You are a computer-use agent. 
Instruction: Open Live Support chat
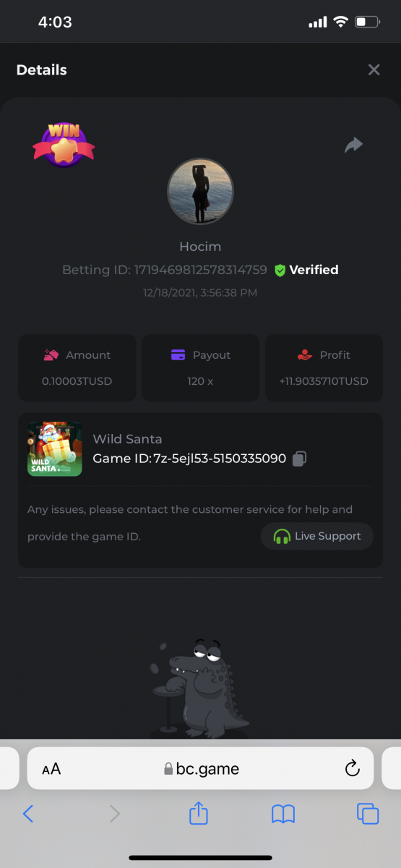pyautogui.click(x=317, y=536)
